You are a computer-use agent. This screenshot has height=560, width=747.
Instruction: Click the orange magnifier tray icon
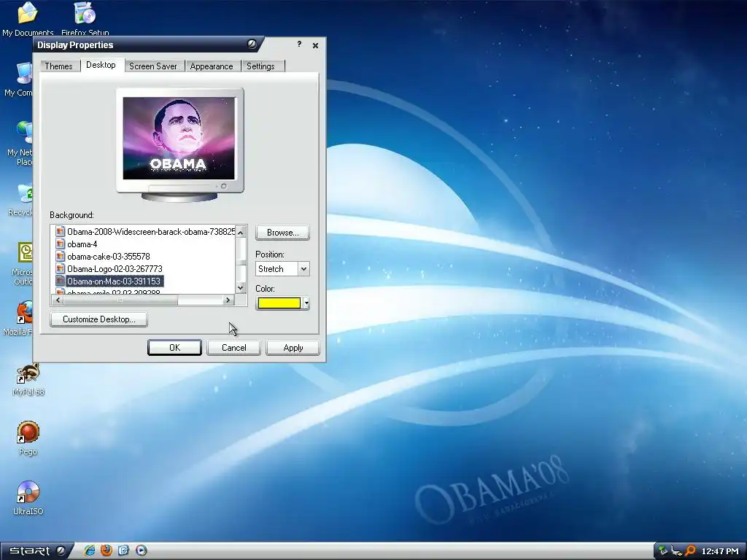(x=690, y=551)
